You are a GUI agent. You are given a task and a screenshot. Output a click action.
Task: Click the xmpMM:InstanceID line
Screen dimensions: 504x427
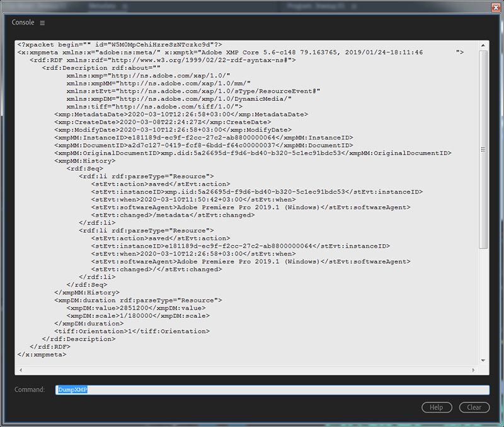point(203,137)
